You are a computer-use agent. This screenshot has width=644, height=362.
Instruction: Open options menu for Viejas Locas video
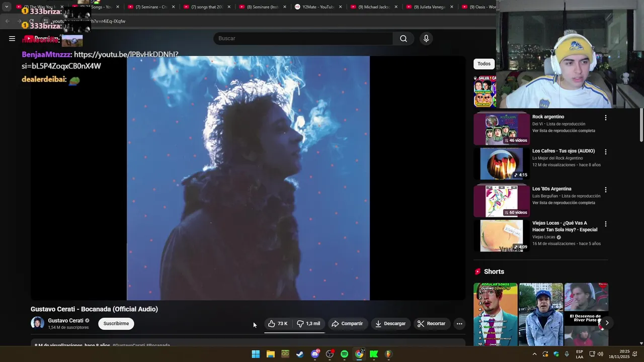pos(606,224)
